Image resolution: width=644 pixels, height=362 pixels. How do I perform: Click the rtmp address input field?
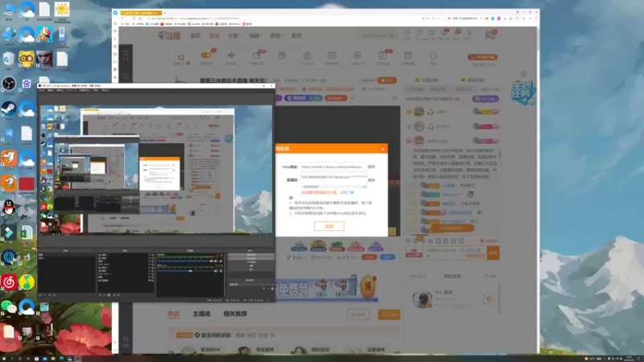[333, 167]
